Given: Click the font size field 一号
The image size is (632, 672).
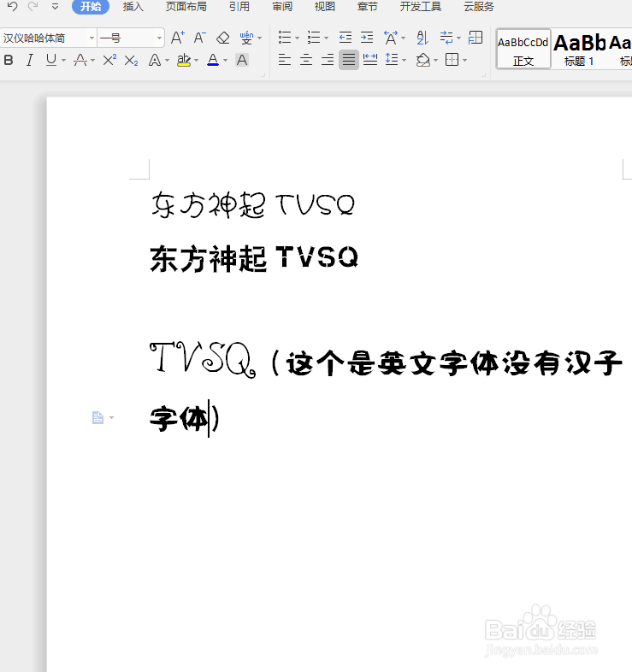Looking at the screenshot, I should coord(126,38).
